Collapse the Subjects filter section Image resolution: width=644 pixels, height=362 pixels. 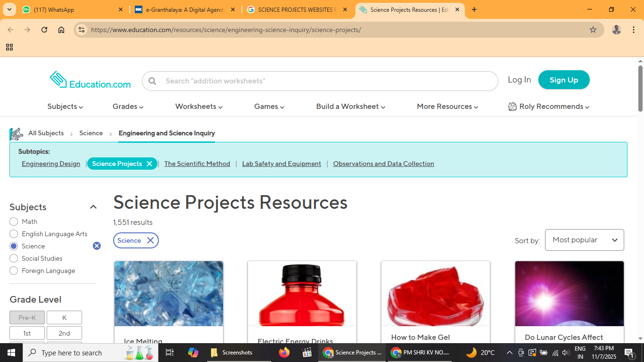coord(93,207)
